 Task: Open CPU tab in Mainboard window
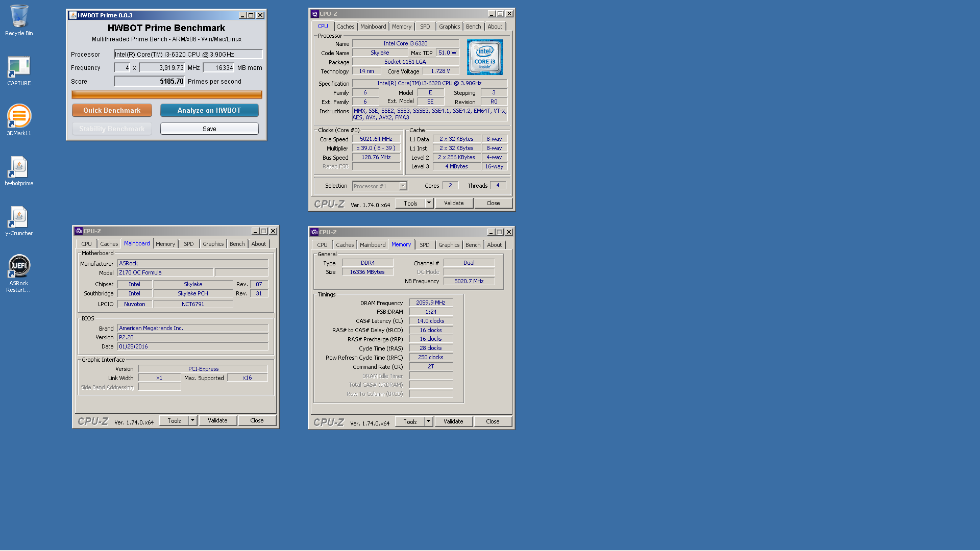(87, 244)
